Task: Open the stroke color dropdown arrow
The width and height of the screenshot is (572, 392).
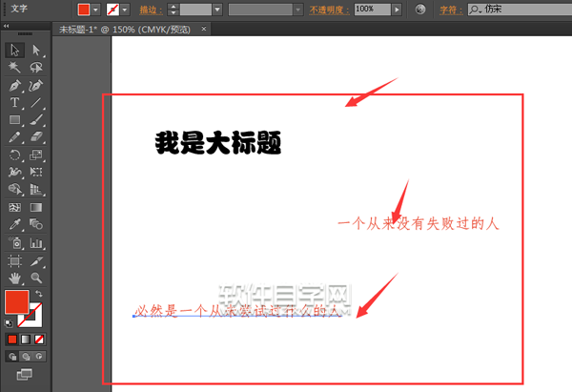Action: [125, 10]
